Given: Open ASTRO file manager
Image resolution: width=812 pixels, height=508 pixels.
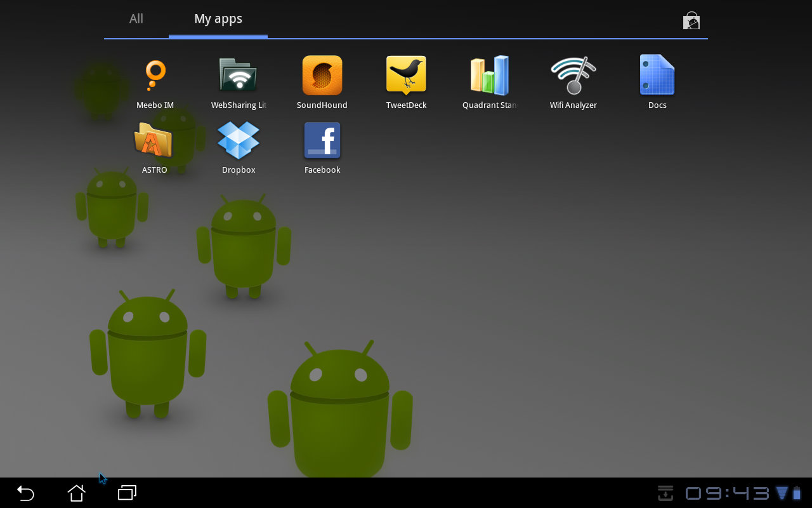Looking at the screenshot, I should click(154, 140).
